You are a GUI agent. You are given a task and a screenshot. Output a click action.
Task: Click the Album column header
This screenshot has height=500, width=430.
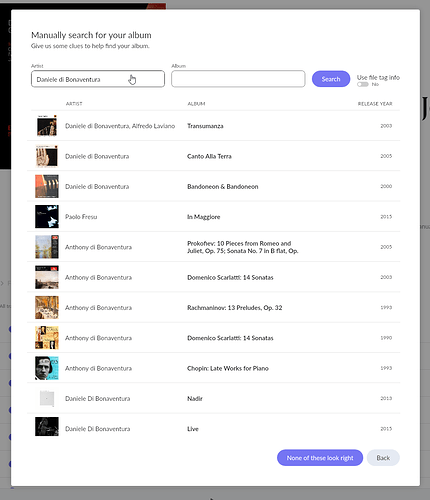tap(196, 104)
